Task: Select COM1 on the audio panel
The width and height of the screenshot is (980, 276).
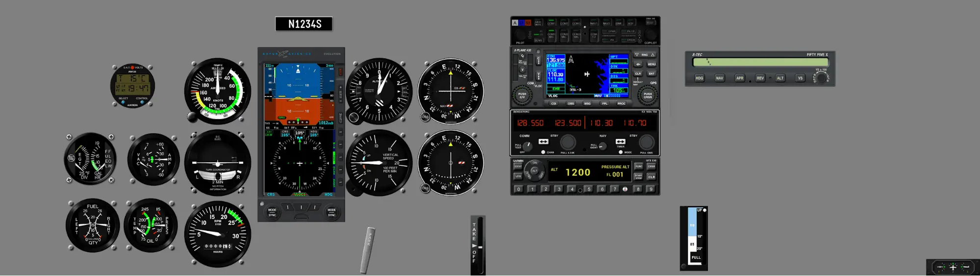Action: coord(552,23)
